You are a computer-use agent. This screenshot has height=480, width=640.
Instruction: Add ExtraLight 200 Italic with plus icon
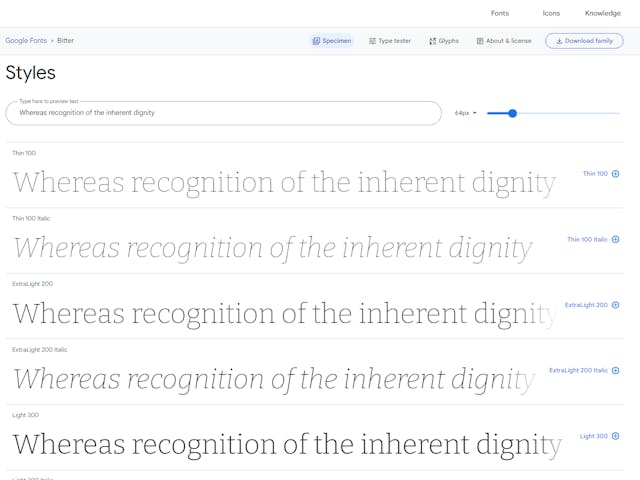tap(616, 370)
